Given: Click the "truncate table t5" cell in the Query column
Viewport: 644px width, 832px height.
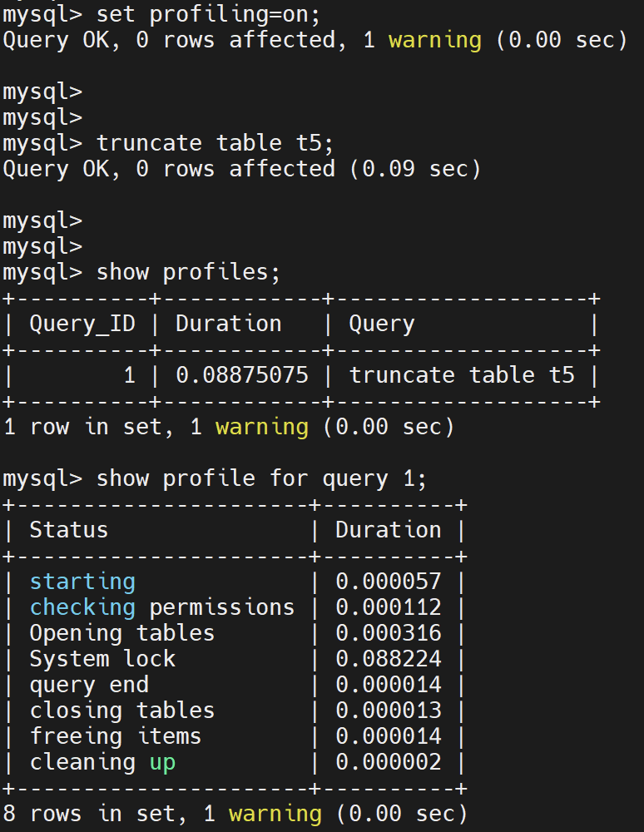Looking at the screenshot, I should [x=461, y=375].
